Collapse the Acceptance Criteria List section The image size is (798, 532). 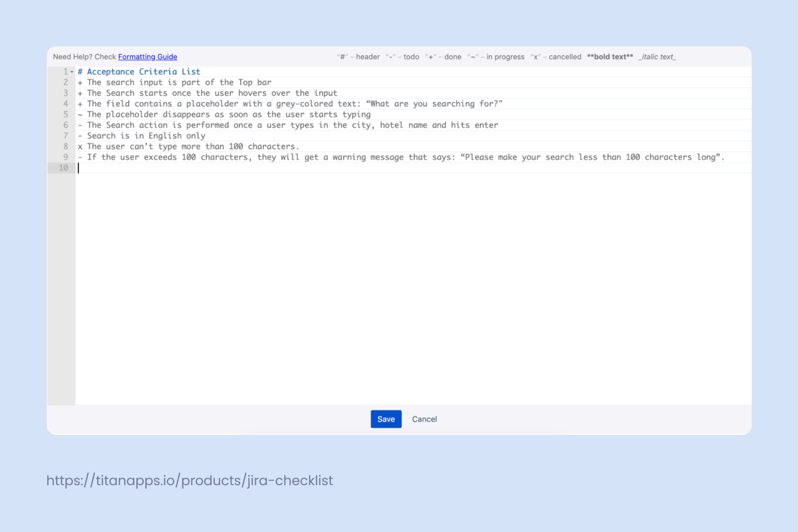(71, 72)
